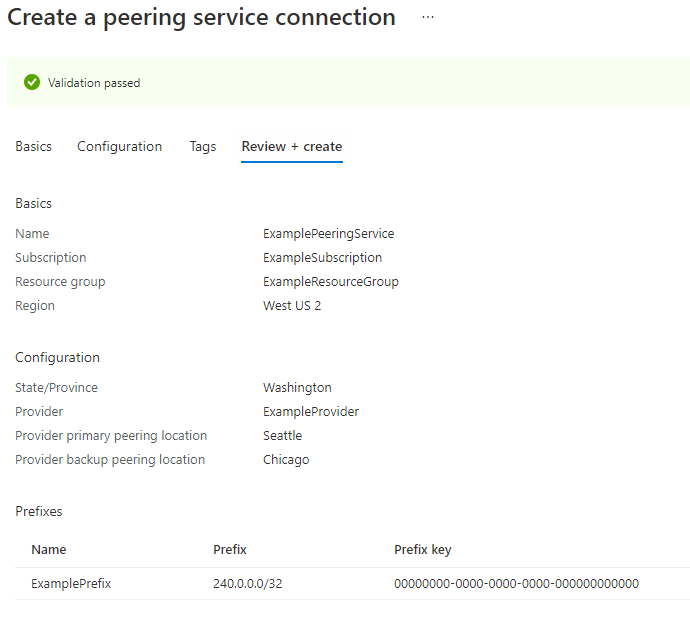Open the Configuration tab

[120, 147]
